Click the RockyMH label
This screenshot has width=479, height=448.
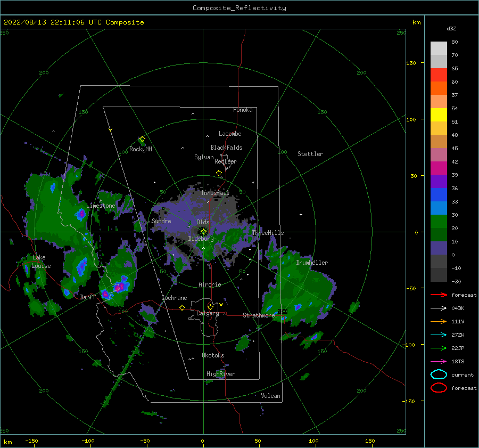pos(141,149)
